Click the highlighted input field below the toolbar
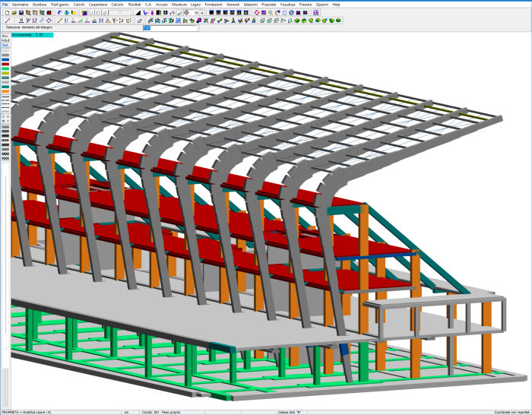 tap(147, 28)
